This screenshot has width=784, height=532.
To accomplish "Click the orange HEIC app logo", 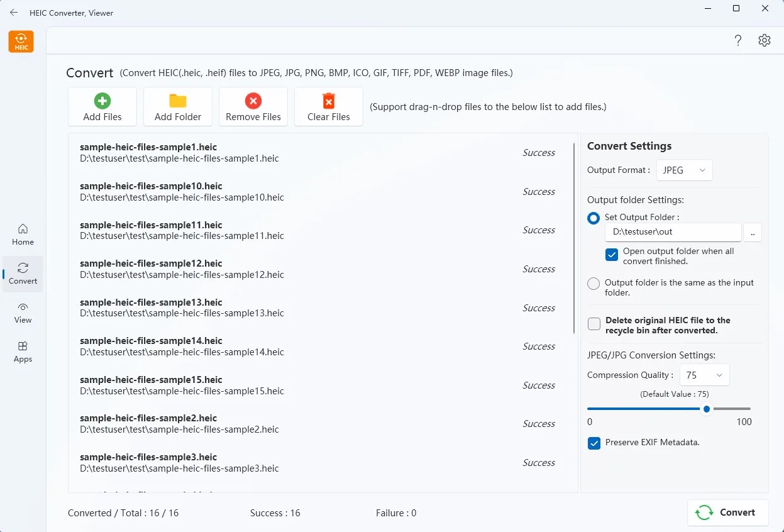I will [21, 42].
